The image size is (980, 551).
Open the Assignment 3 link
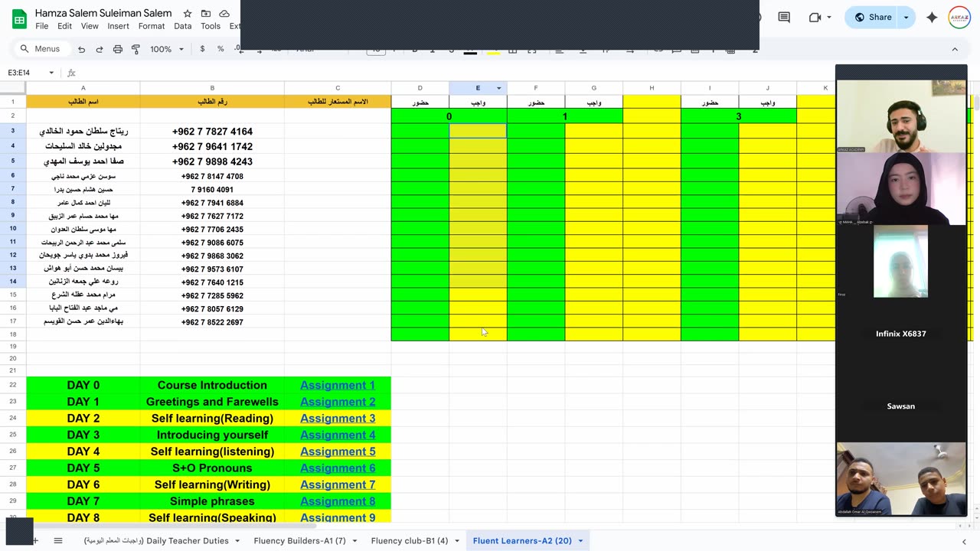tap(338, 419)
